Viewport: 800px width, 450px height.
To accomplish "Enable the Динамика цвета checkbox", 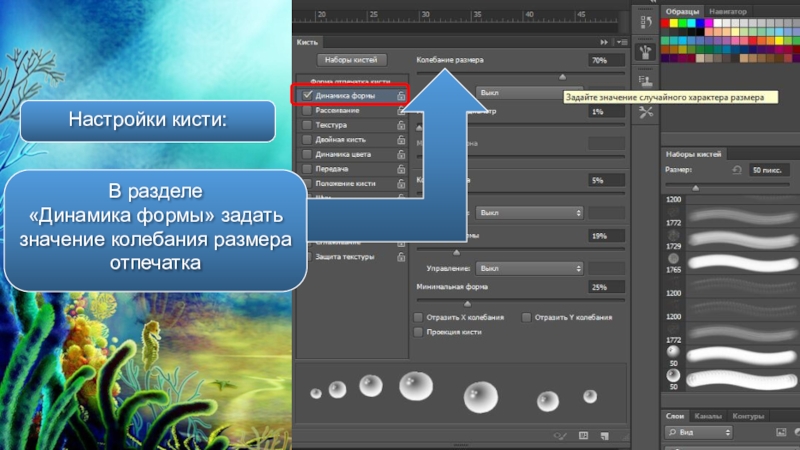I will pyautogui.click(x=307, y=155).
